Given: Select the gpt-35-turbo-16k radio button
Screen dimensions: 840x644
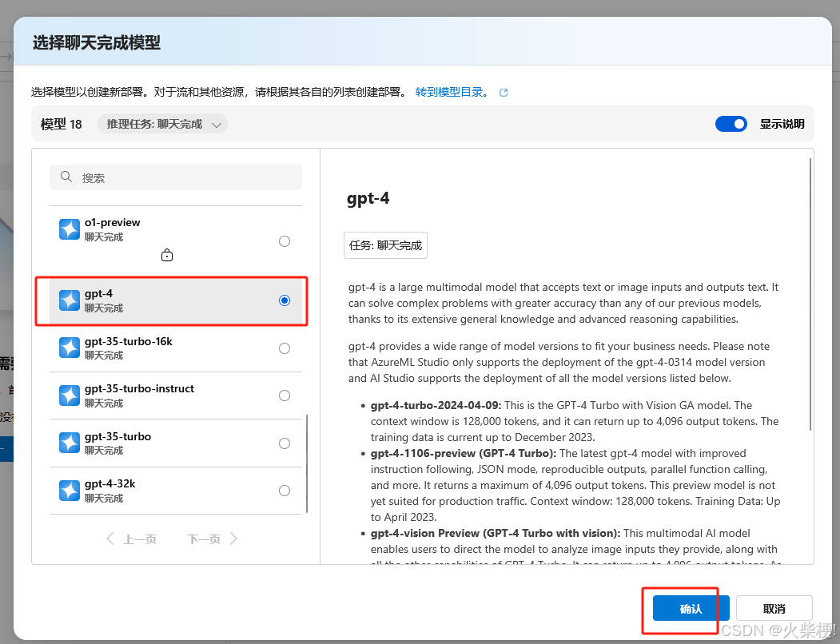Looking at the screenshot, I should click(285, 348).
